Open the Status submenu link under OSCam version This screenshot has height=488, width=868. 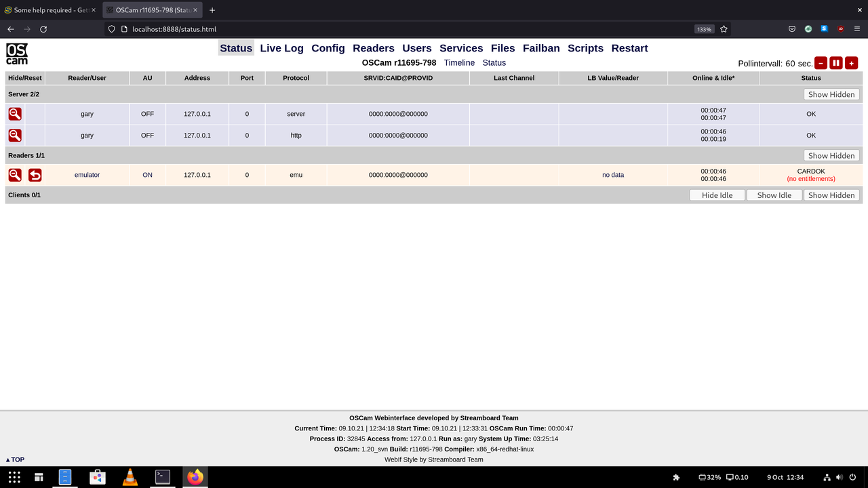tap(494, 62)
